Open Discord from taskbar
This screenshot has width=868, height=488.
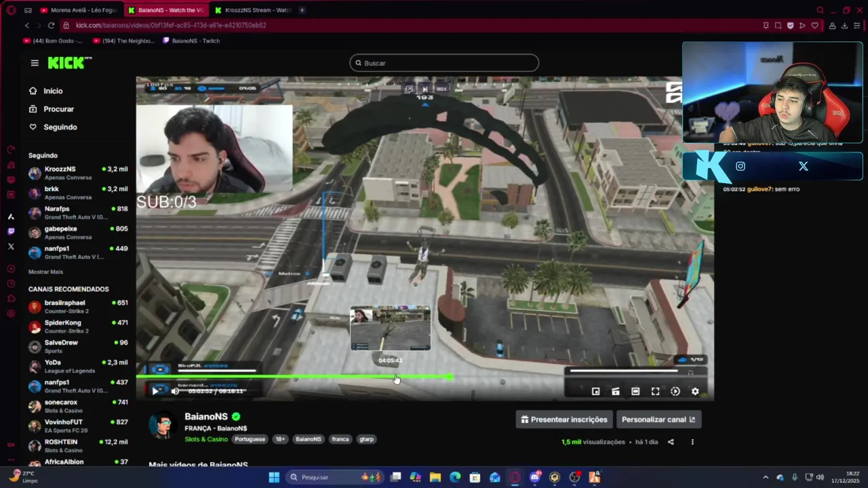click(x=535, y=477)
